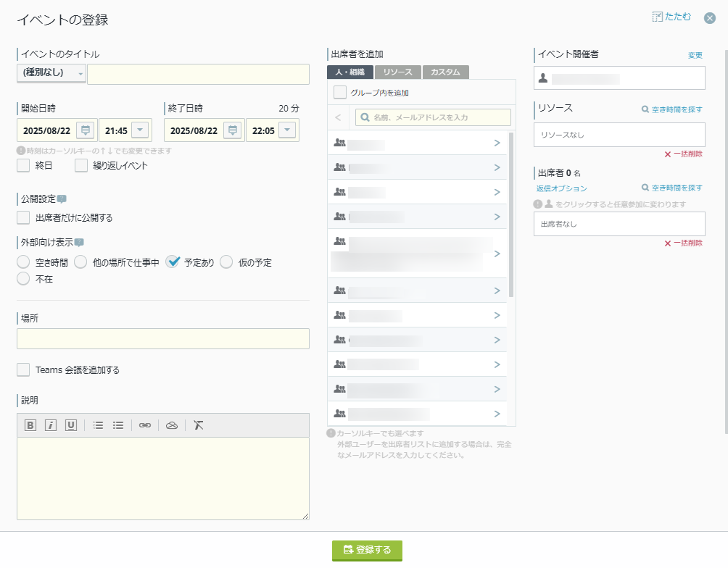
Task: Click 一括削除 under resources box
Action: [x=684, y=154]
